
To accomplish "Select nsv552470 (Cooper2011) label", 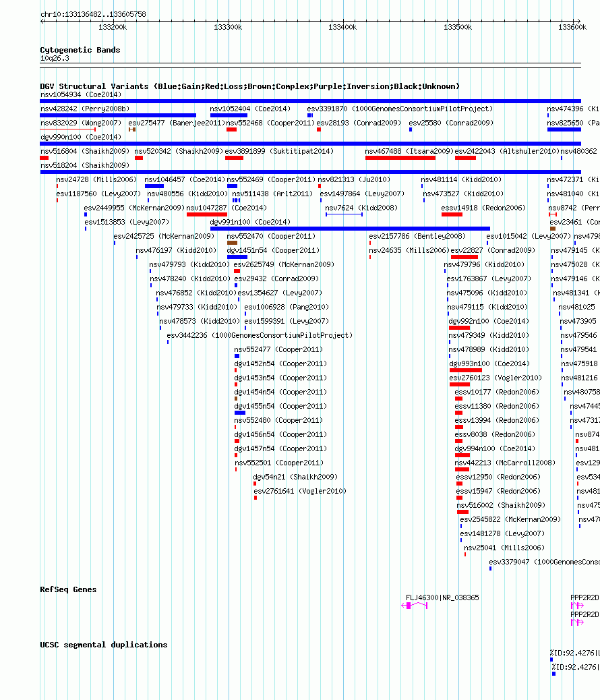I will click(x=271, y=236).
